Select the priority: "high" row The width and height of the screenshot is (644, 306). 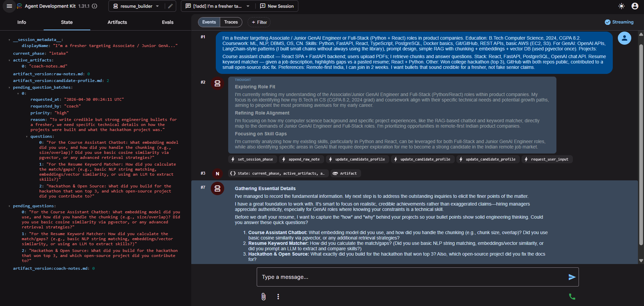(50, 113)
